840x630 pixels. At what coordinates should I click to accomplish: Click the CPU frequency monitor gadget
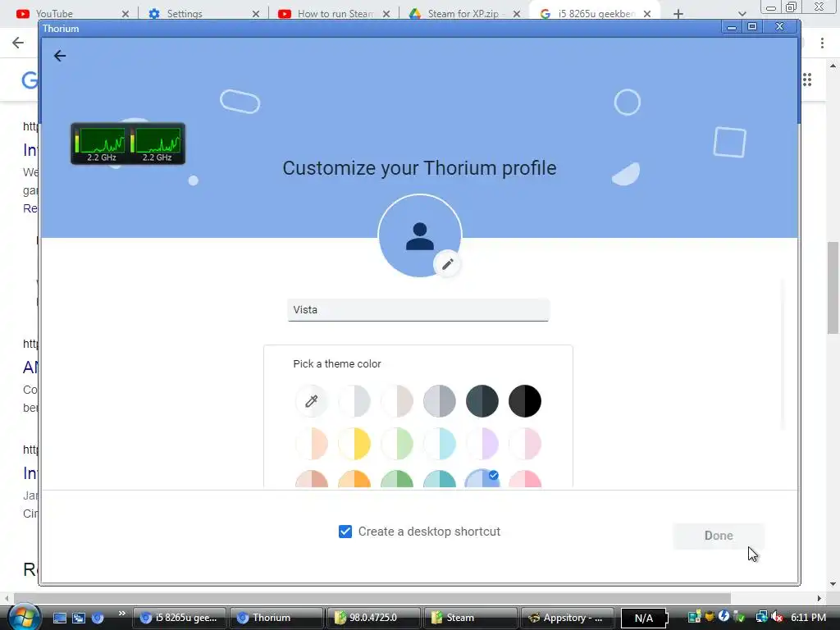coord(128,144)
